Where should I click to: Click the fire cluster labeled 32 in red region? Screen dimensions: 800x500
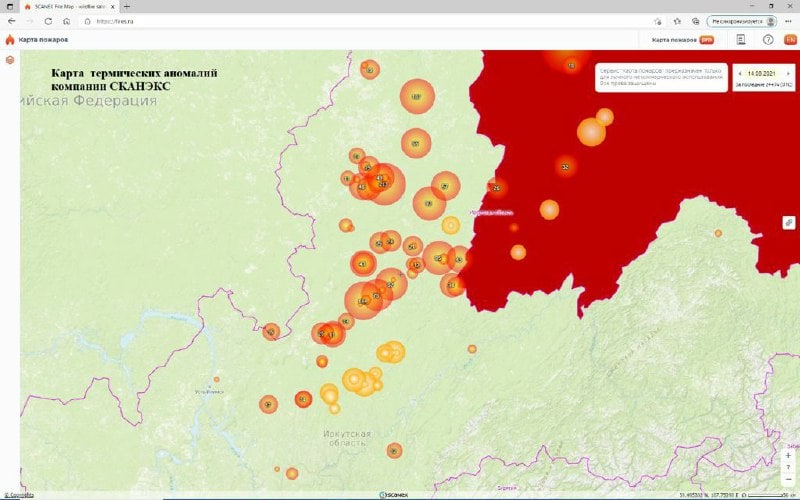[565, 167]
